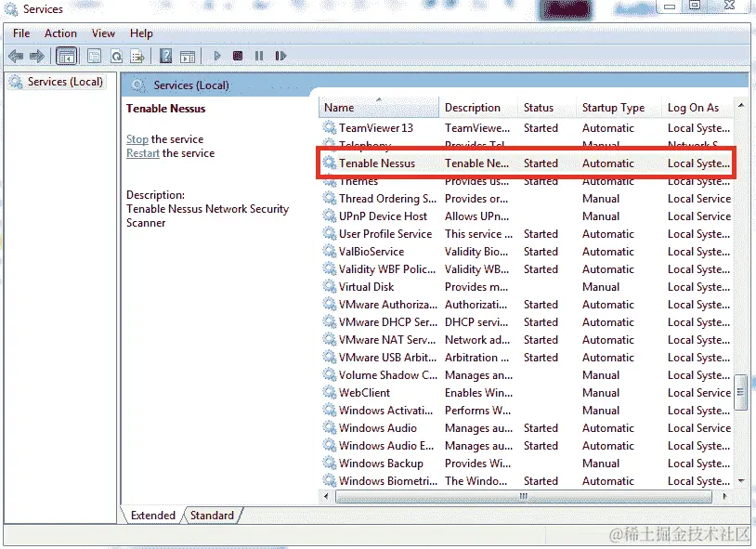Select VMware DHCP Ser... service
Image resolution: width=756 pixels, height=549 pixels.
pyautogui.click(x=388, y=321)
